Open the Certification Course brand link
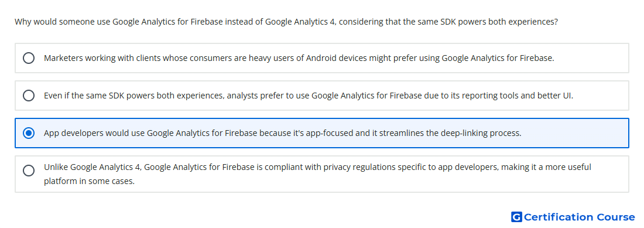 click(x=573, y=217)
